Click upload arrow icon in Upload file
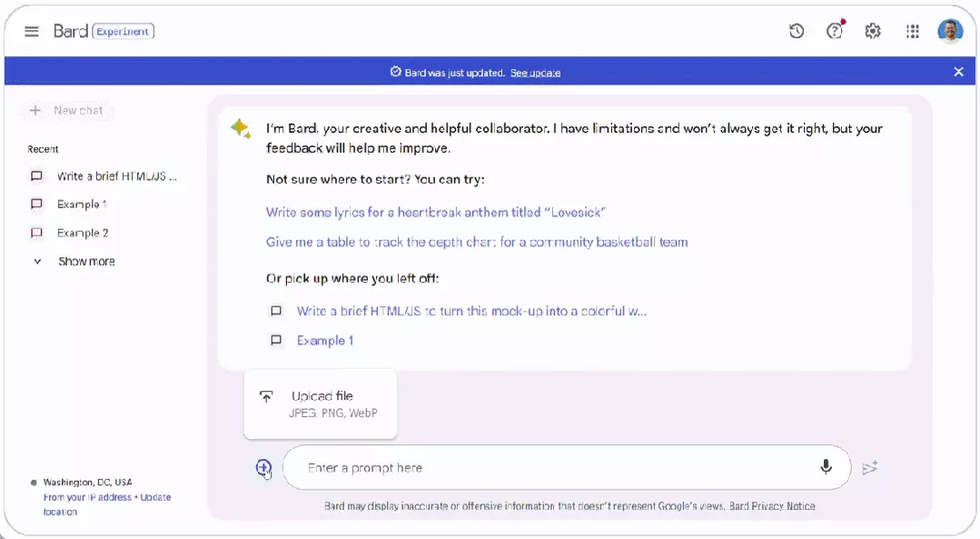 266,396
